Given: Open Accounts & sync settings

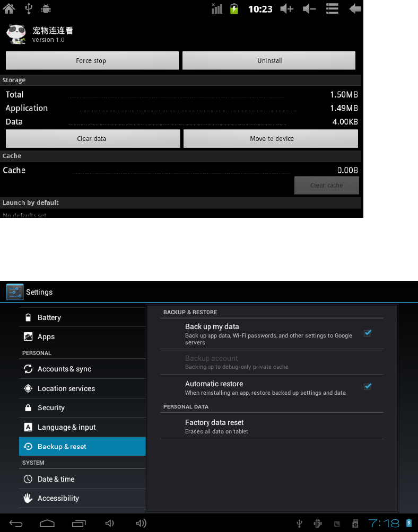Looking at the screenshot, I should click(x=82, y=369).
